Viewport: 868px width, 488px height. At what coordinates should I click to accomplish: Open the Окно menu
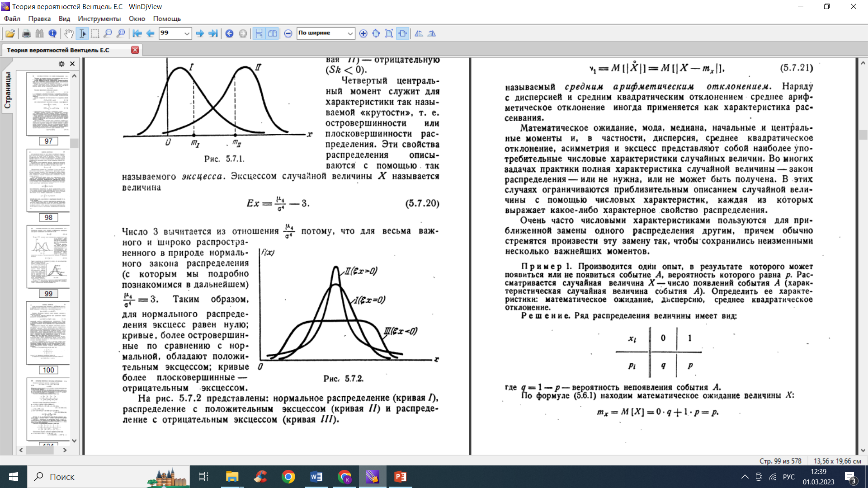click(137, 19)
